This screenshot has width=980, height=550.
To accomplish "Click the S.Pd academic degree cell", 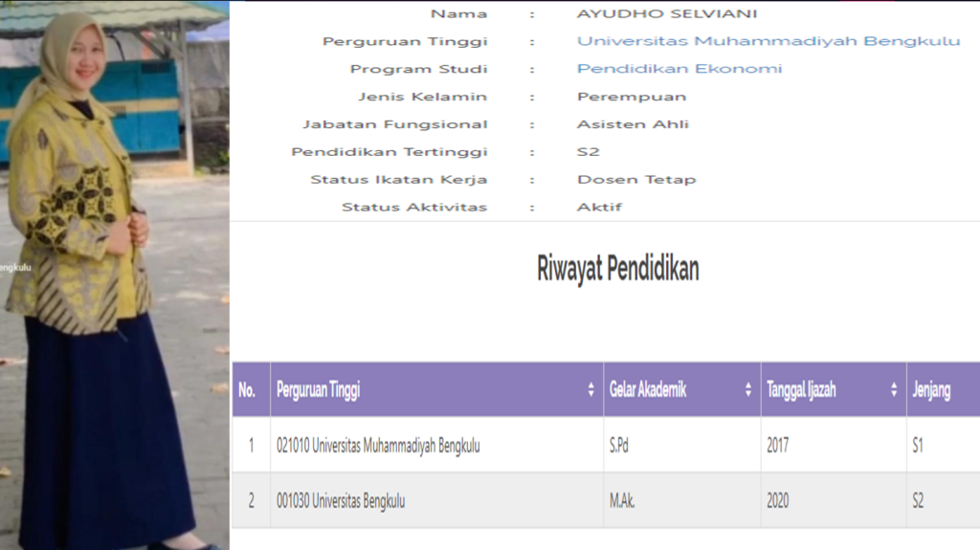I will [623, 446].
